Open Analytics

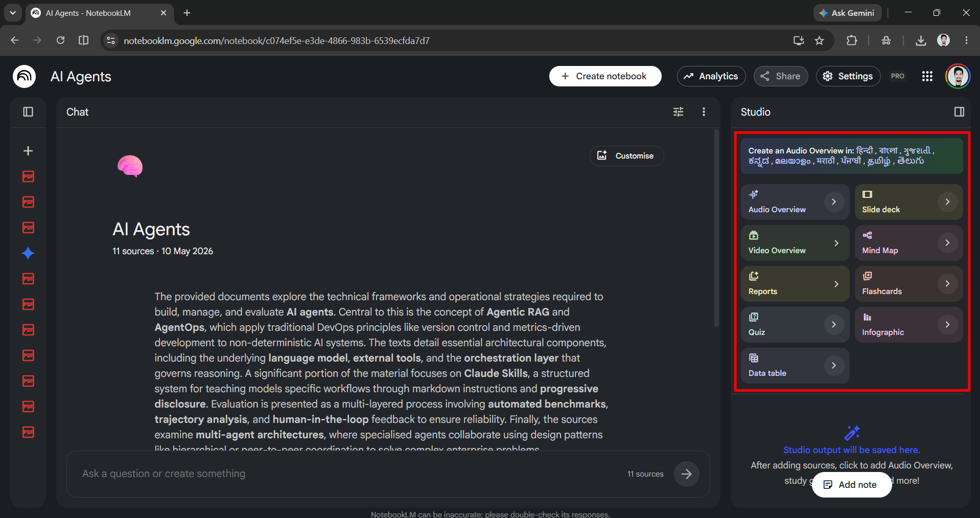point(711,76)
